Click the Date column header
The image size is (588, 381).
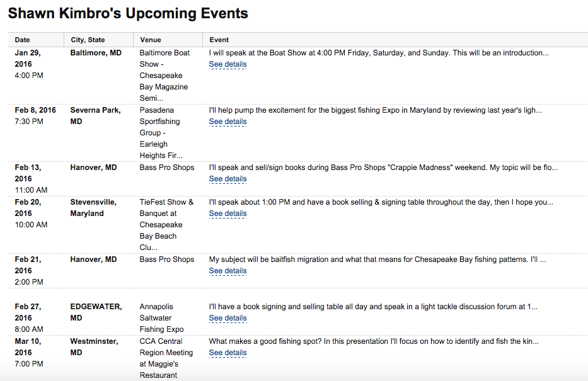[22, 40]
